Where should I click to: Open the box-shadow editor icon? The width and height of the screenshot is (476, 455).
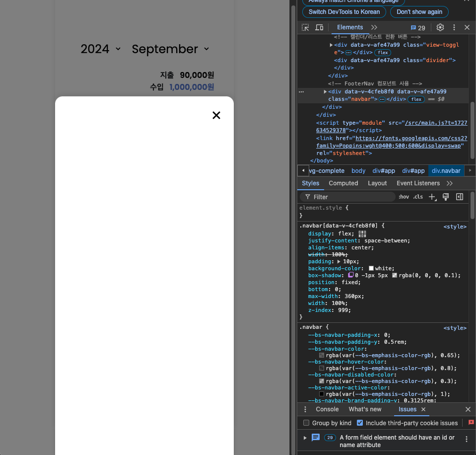click(x=350, y=275)
